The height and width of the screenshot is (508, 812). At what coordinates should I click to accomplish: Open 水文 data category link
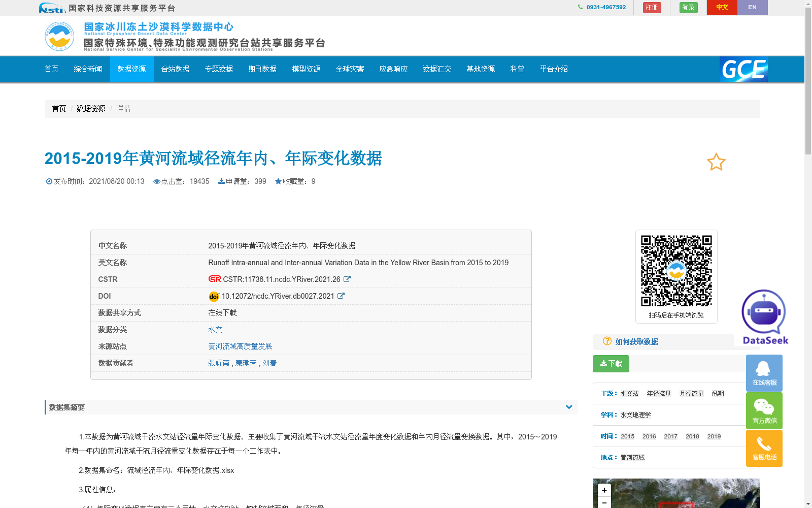215,330
